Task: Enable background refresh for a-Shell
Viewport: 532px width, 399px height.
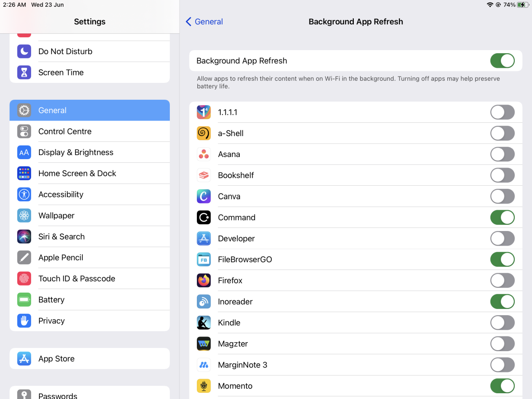Action: click(502, 133)
